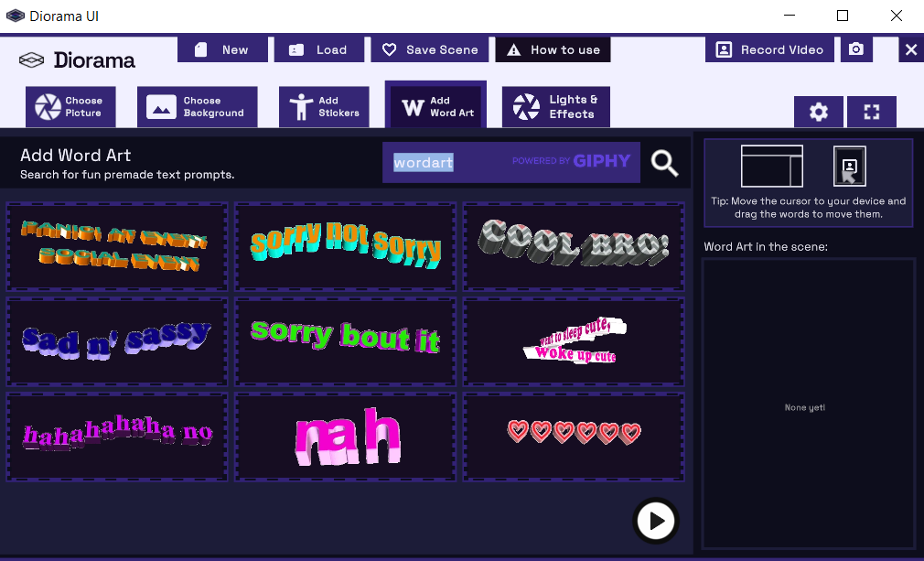Screen dimensions: 924x561
Task: Go to the Add Stickers tab
Action: click(324, 107)
